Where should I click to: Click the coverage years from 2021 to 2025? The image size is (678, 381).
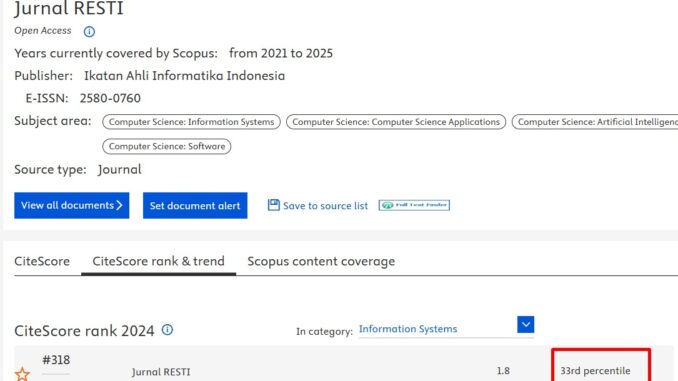point(281,53)
